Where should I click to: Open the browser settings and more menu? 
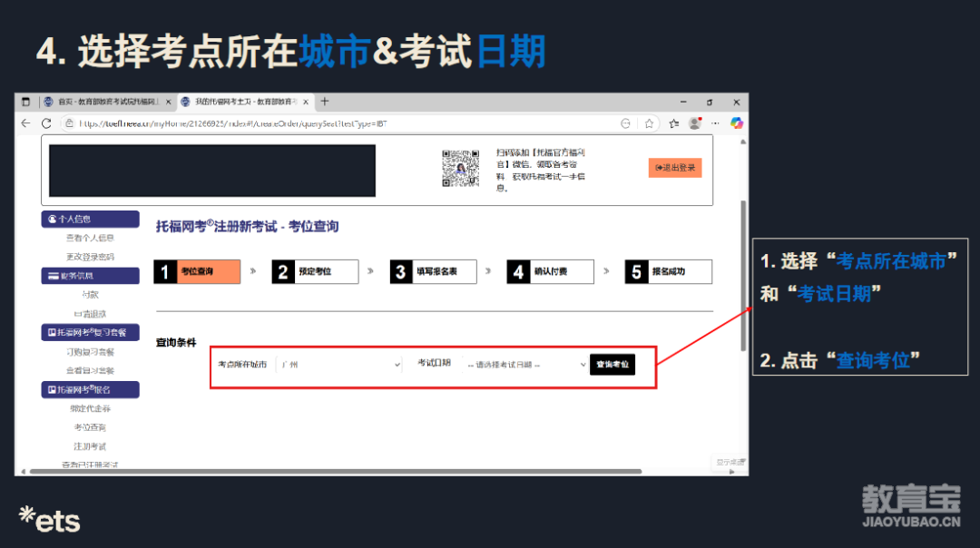pos(715,123)
